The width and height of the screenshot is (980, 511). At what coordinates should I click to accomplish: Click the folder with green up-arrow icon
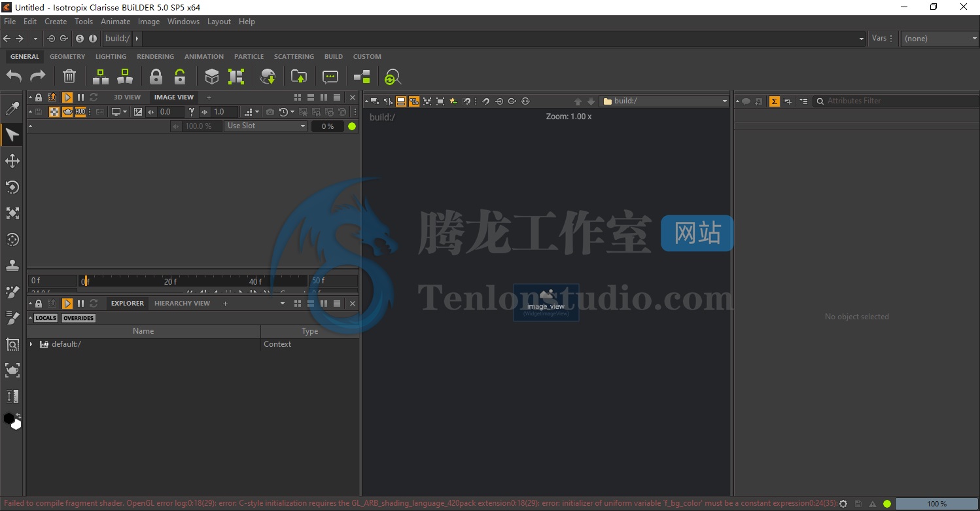299,77
